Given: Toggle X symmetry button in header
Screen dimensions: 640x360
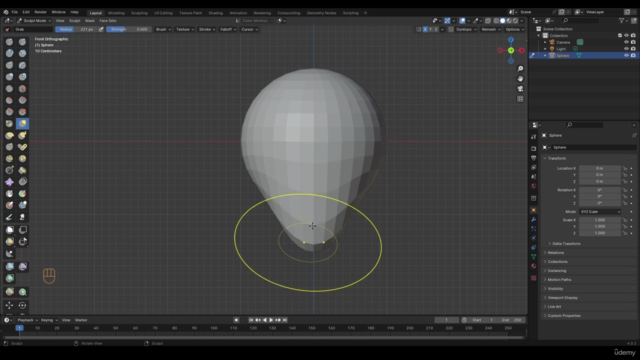Looking at the screenshot, I should 425,29.
